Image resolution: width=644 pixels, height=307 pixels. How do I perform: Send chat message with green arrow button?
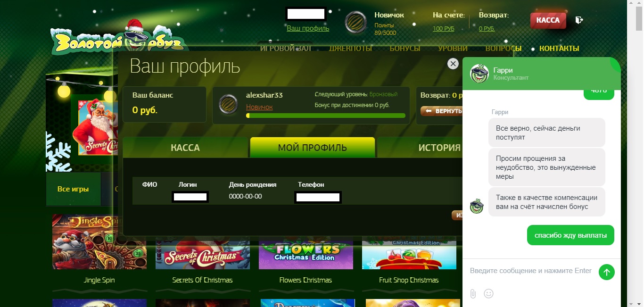pyautogui.click(x=607, y=272)
